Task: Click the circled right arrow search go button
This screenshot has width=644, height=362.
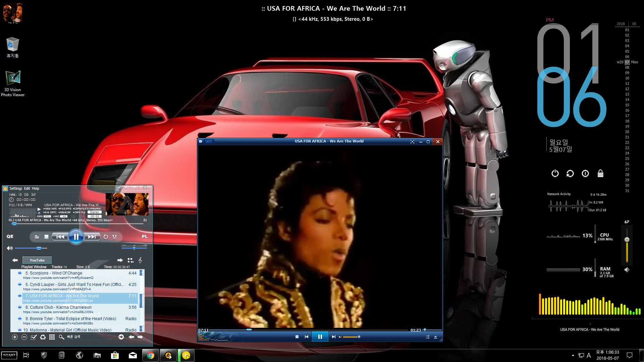Action: pos(121,337)
